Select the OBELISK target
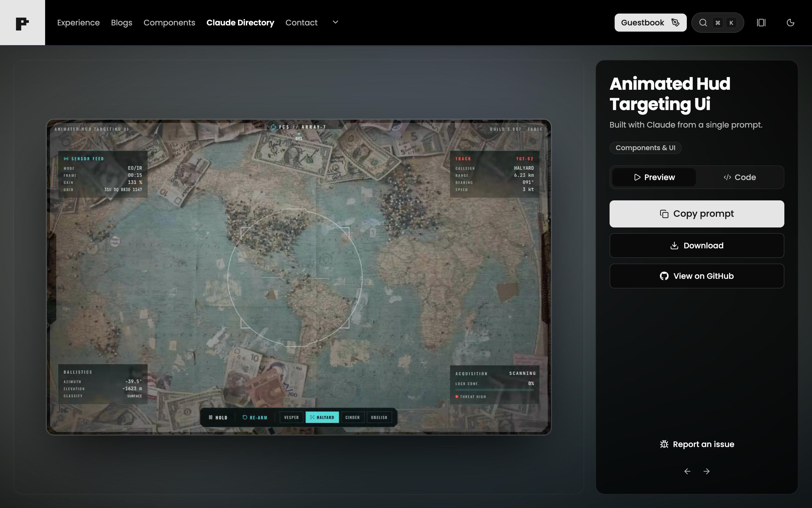This screenshot has width=812, height=508. 379,417
